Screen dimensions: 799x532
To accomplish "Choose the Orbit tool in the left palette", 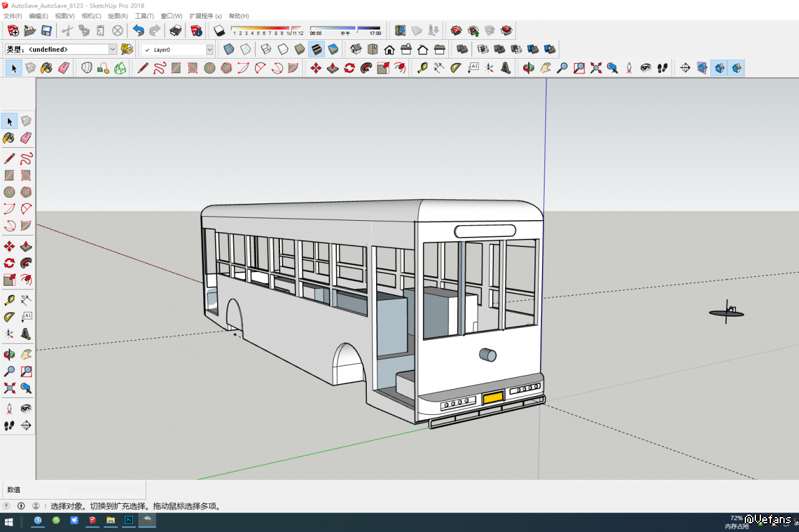I will (9, 355).
